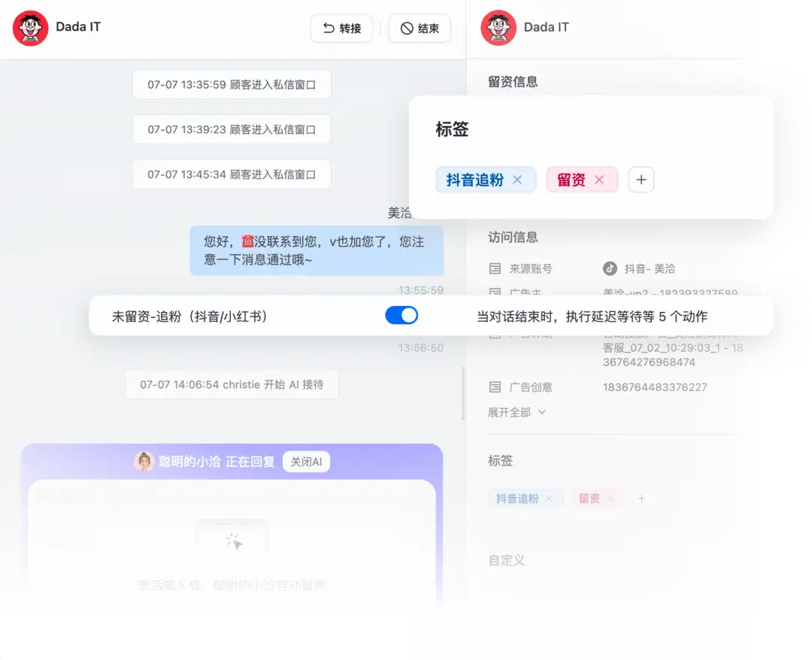
Task: Click the 关闭AI button
Action: 306,462
